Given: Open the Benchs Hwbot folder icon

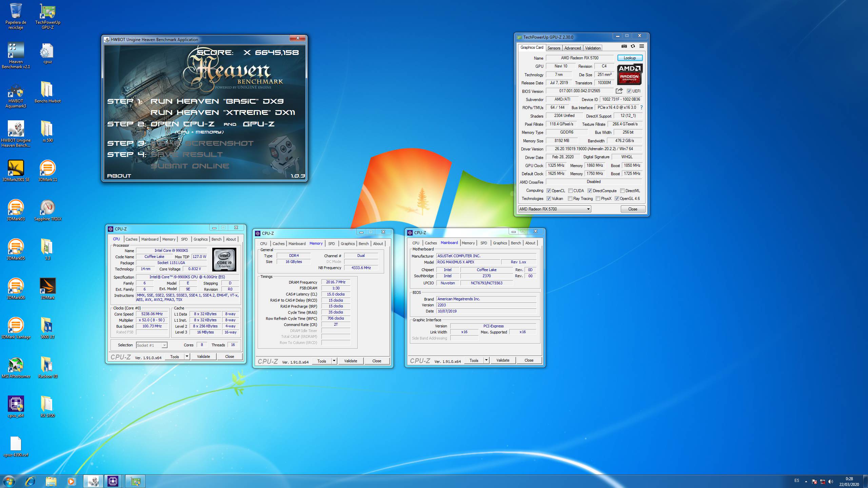Looking at the screenshot, I should (47, 93).
